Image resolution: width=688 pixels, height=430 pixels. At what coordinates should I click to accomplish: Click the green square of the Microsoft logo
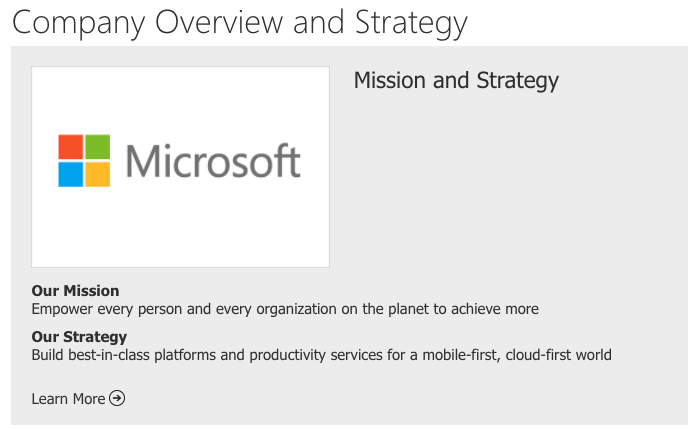tap(97, 147)
